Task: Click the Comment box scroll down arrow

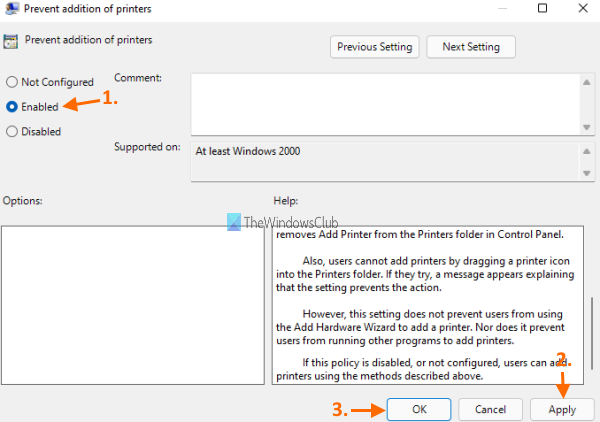Action: pyautogui.click(x=587, y=126)
